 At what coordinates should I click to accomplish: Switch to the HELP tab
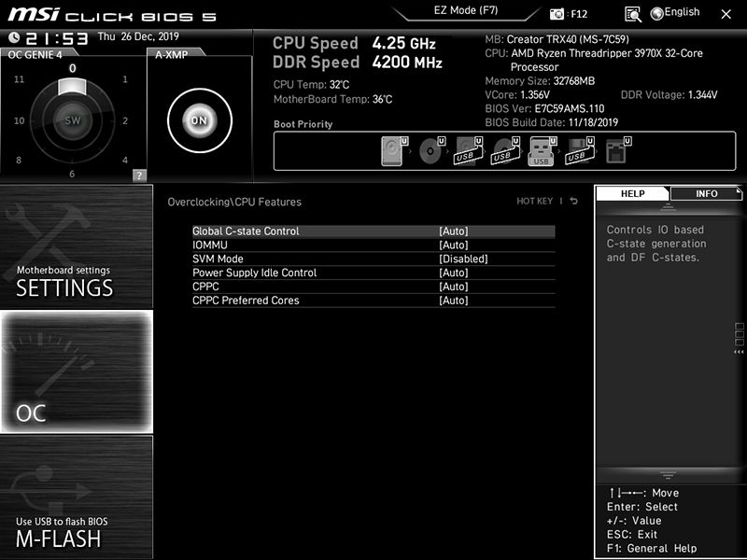coord(633,193)
